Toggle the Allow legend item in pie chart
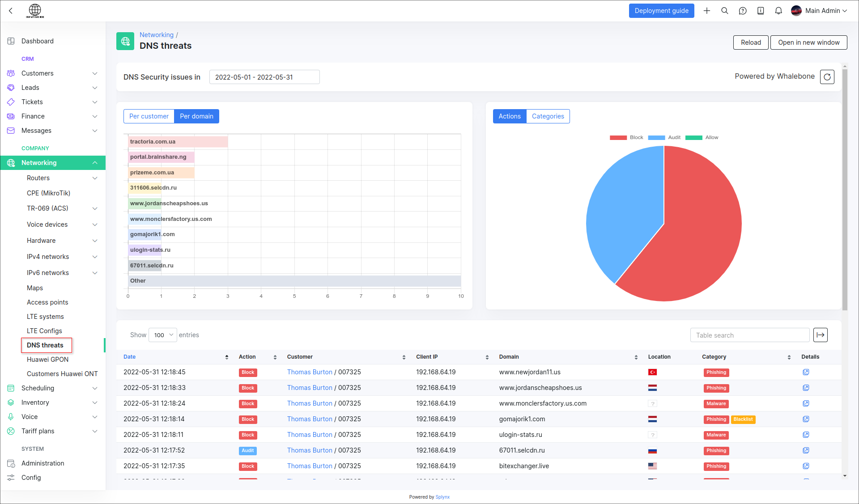This screenshot has height=504, width=859. coord(702,137)
